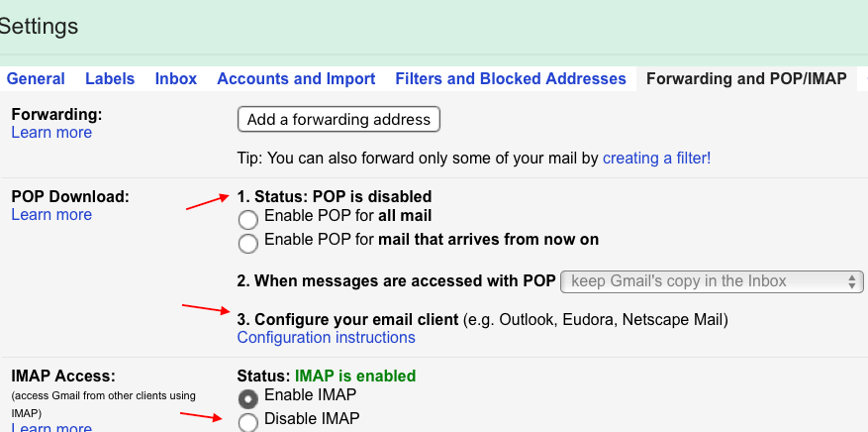
Task: Open Learn more under IMAP Access
Action: point(51,428)
